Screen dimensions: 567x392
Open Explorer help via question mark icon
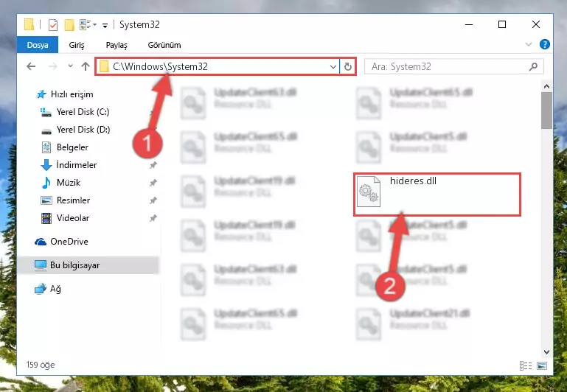click(545, 44)
